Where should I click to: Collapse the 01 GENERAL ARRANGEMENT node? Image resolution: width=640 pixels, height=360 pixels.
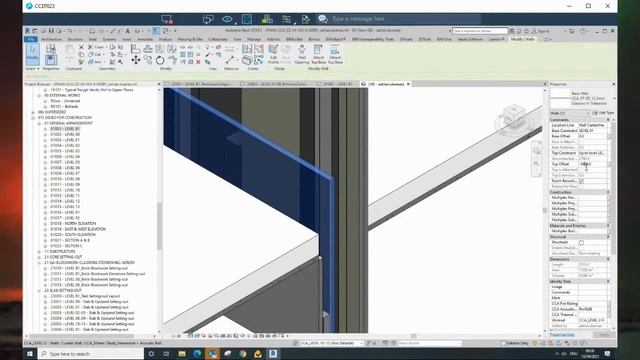(x=39, y=123)
